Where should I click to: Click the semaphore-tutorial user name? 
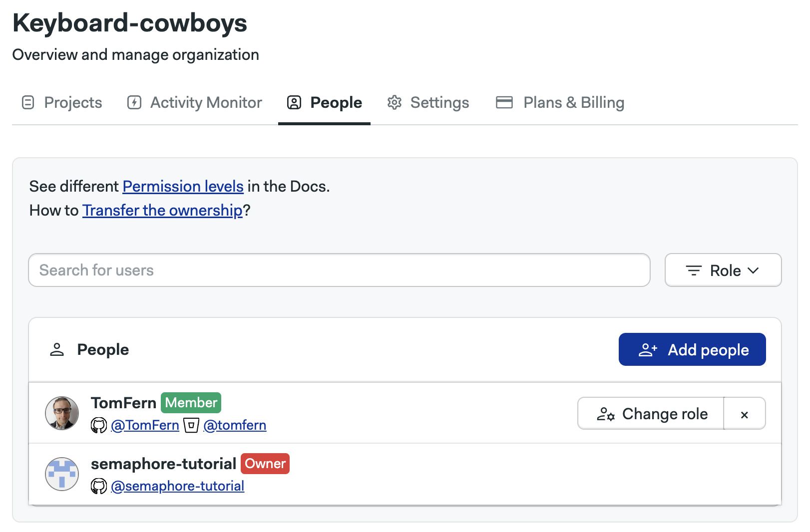coord(163,464)
